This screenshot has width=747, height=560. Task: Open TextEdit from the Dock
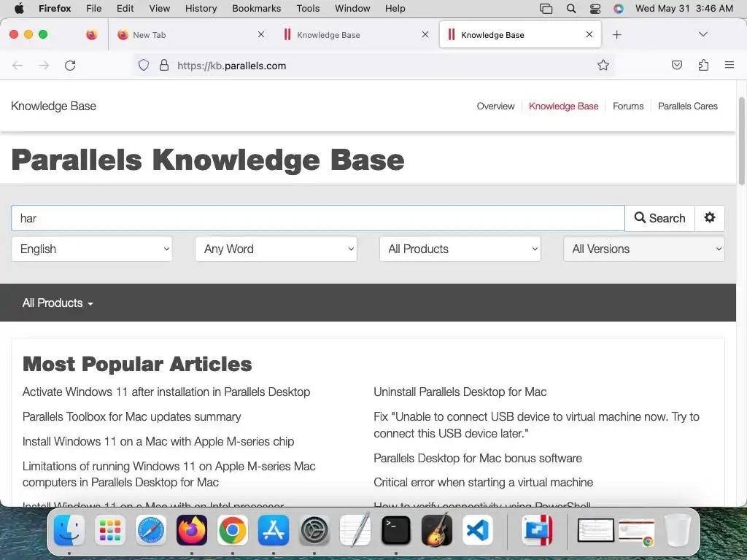pos(355,530)
